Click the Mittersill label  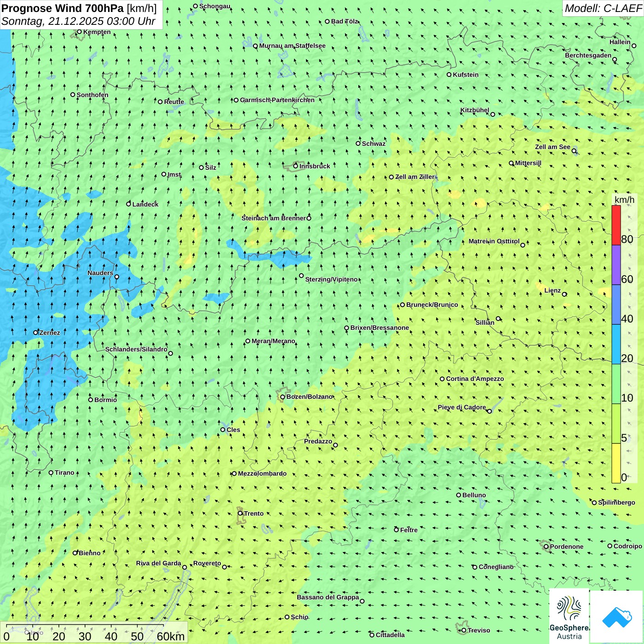click(x=528, y=163)
